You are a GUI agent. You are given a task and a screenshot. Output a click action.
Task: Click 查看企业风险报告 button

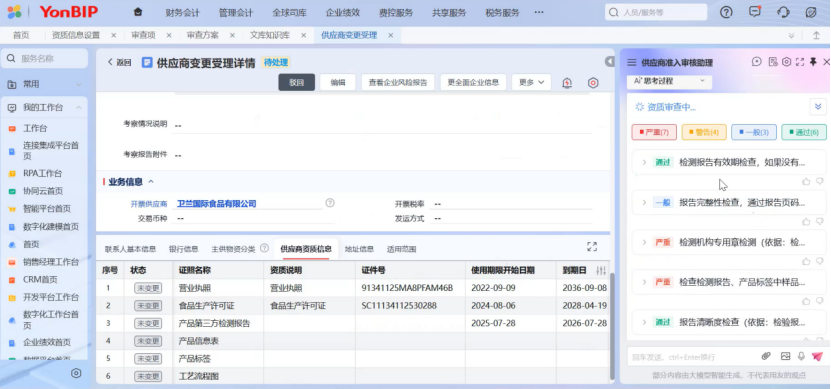coord(398,82)
